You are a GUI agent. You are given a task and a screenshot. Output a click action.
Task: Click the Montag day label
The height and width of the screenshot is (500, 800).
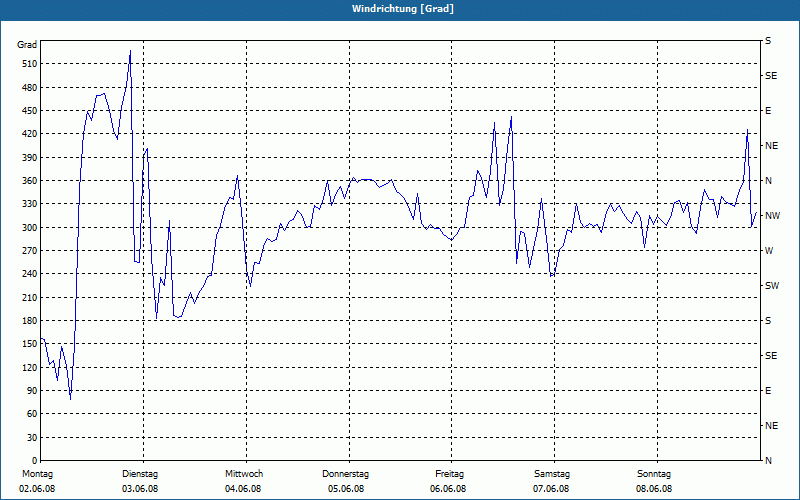37,474
